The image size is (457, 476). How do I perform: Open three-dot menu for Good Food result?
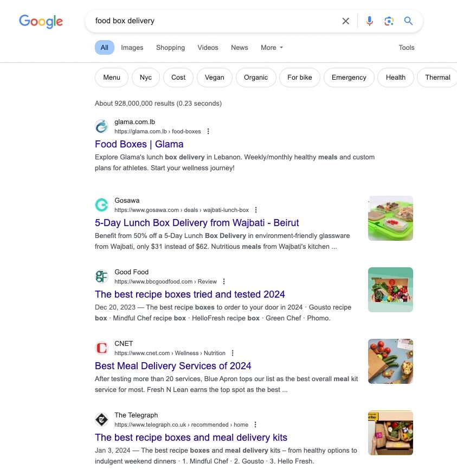coord(224,281)
